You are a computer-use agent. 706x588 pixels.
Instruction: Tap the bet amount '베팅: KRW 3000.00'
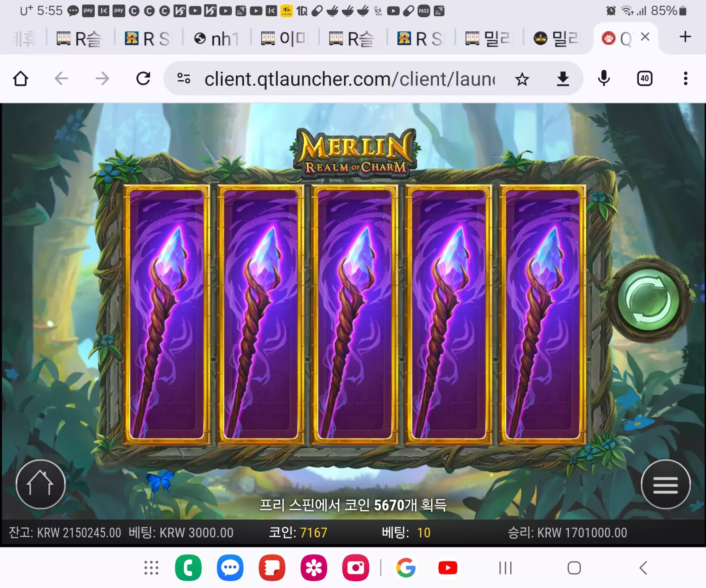pyautogui.click(x=181, y=533)
